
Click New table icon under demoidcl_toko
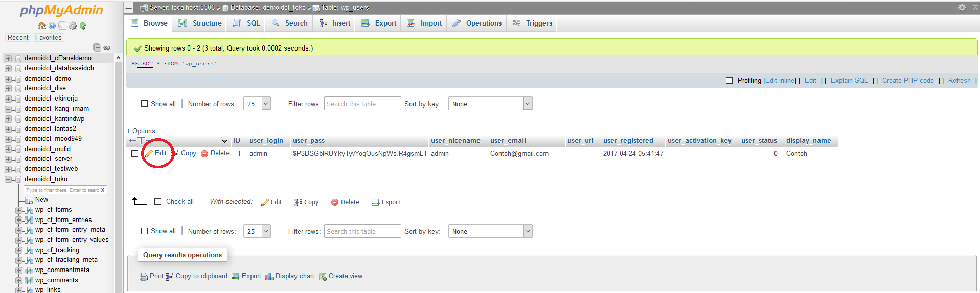29,200
